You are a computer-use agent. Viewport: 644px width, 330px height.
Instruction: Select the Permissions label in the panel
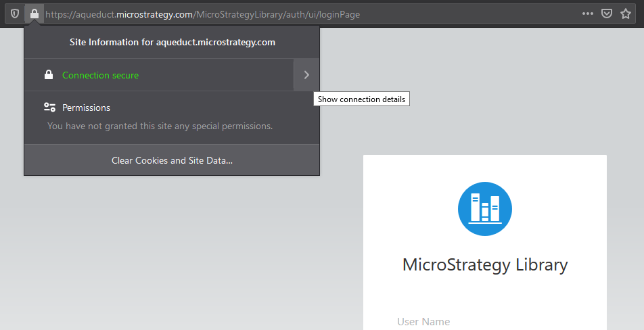(86, 108)
